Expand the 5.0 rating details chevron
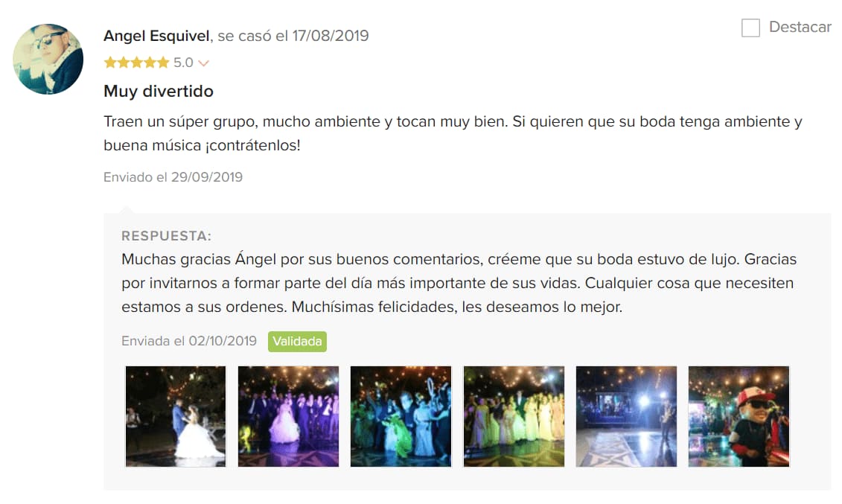Image resolution: width=842 pixels, height=504 pixels. coord(203,63)
